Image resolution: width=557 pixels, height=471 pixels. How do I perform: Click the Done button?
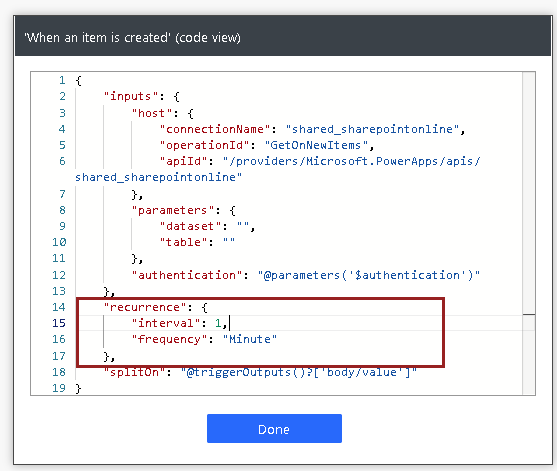point(274,428)
